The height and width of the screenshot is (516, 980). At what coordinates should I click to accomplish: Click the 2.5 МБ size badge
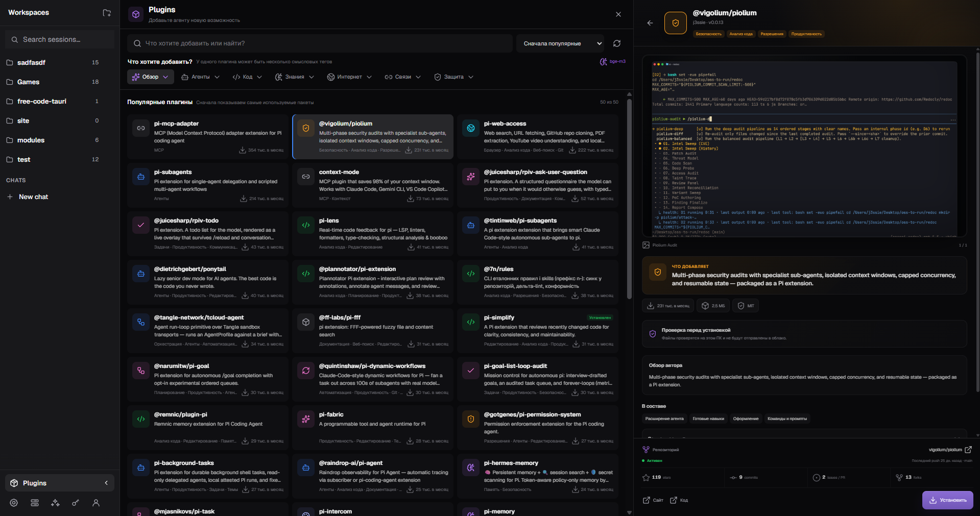tap(713, 306)
